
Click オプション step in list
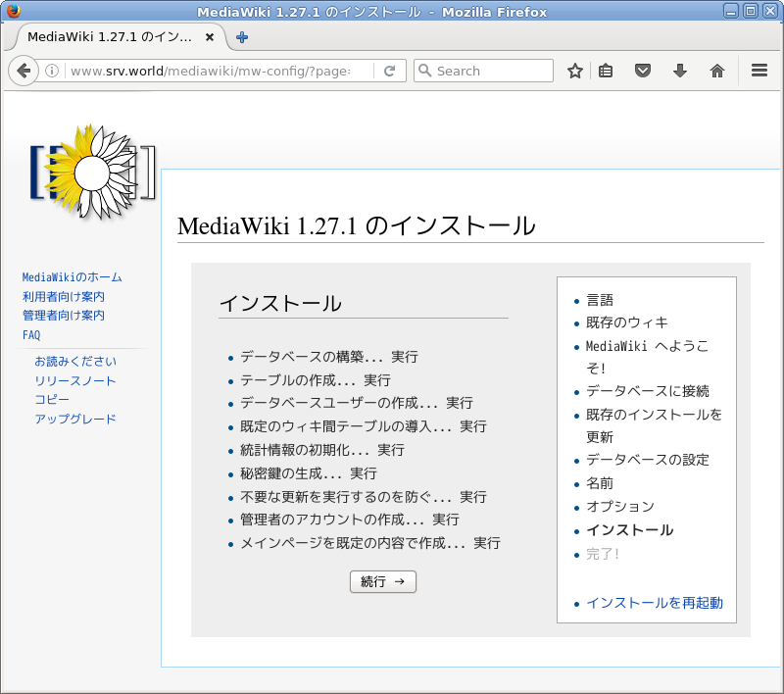tap(620, 507)
